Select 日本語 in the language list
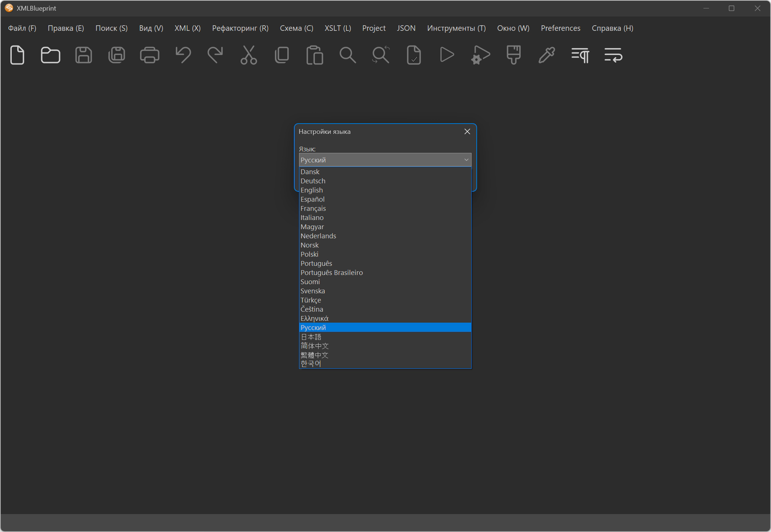 click(x=385, y=337)
